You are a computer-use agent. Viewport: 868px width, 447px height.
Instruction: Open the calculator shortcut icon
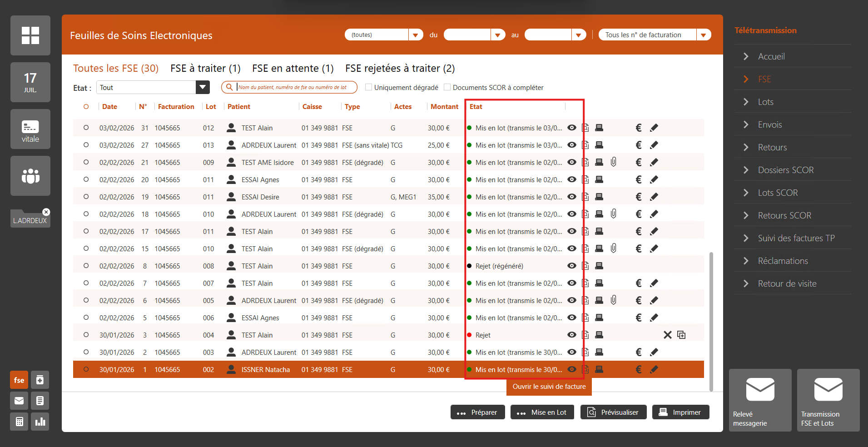point(19,422)
